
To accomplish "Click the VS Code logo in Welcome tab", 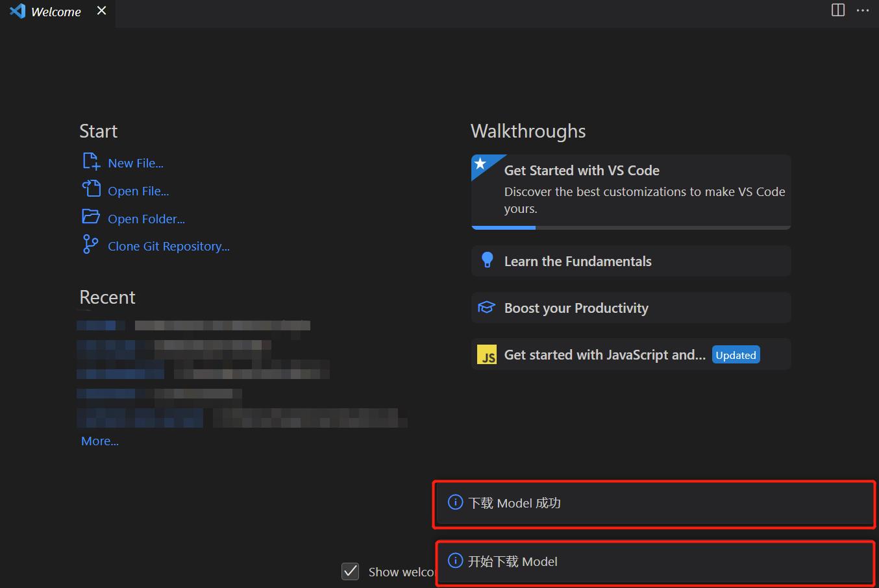I will [x=18, y=11].
